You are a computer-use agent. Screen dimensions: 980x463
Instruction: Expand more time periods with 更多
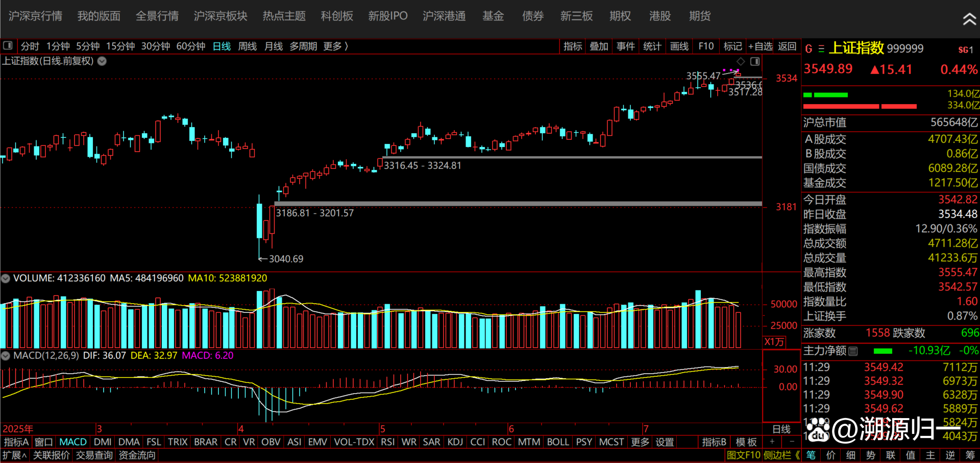point(335,46)
